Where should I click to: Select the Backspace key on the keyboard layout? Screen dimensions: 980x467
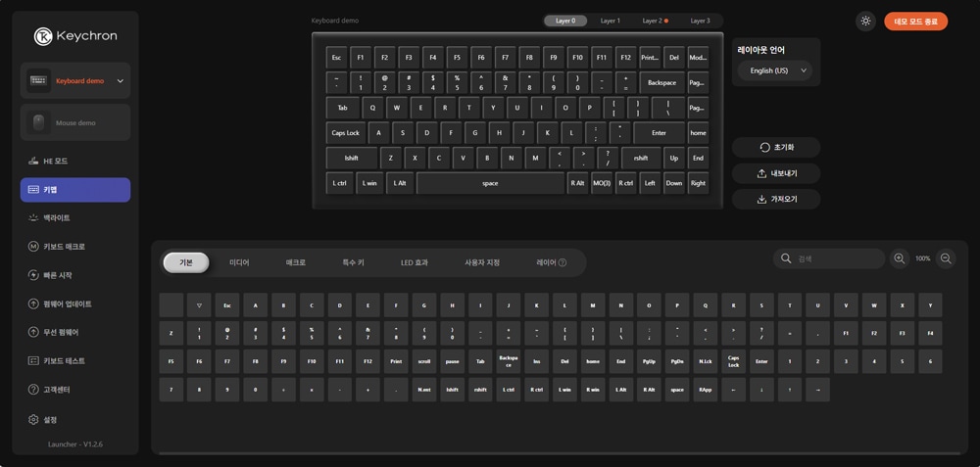[661, 82]
